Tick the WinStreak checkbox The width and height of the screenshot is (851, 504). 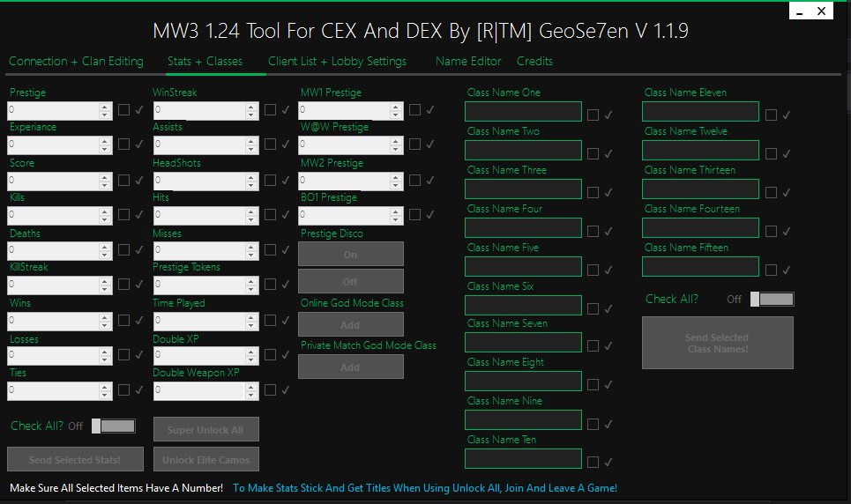(270, 109)
